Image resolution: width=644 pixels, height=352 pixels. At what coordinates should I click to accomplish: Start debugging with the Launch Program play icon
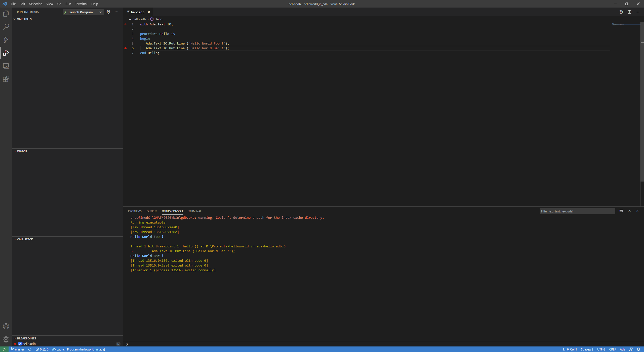[x=65, y=12]
